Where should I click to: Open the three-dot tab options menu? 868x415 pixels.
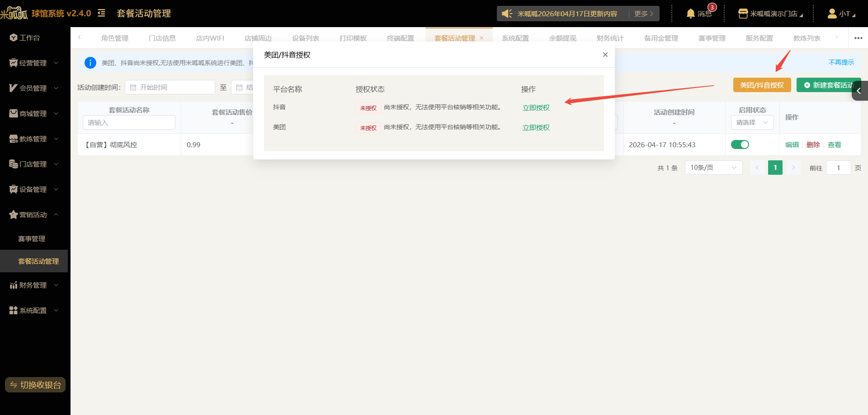pos(859,38)
